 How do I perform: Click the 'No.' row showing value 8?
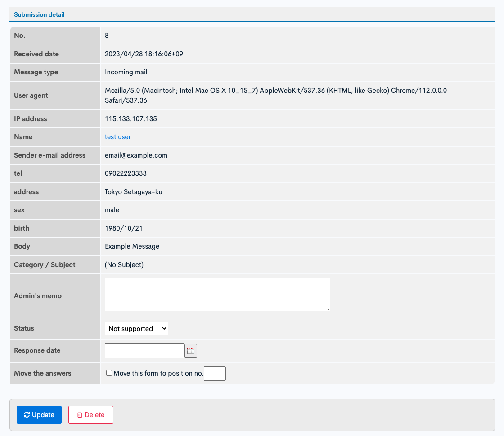click(x=107, y=35)
